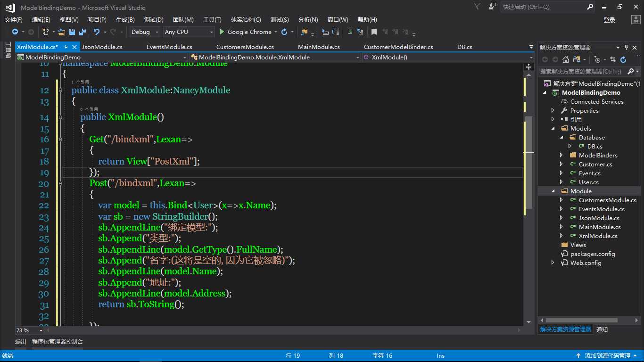Click the vertical 工具箱 Toolbox tab on the left edge
This screenshot has height=362, width=644.
coord(7,50)
